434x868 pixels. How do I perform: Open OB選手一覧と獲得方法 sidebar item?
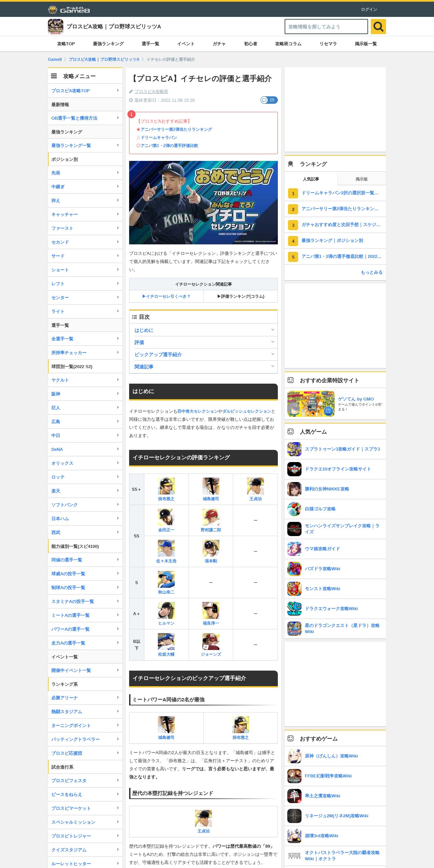[x=85, y=118]
